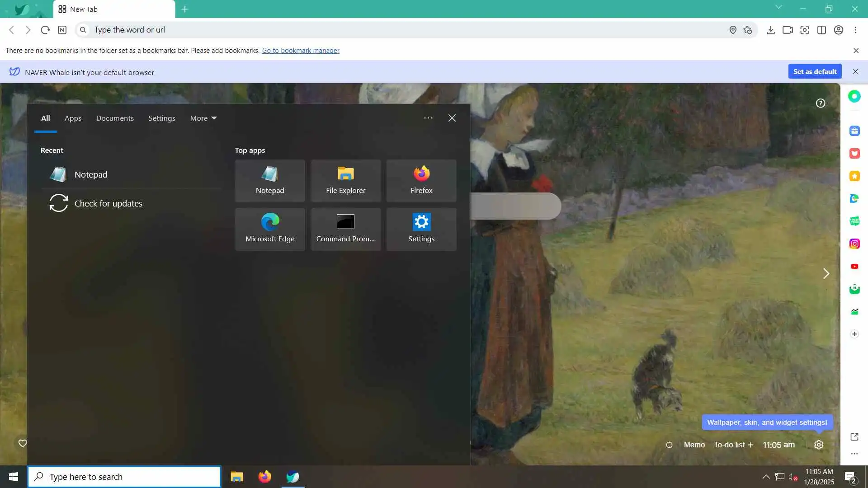Go to next wallpaper with right arrow
Viewport: 868px width, 488px height.
coord(826,273)
